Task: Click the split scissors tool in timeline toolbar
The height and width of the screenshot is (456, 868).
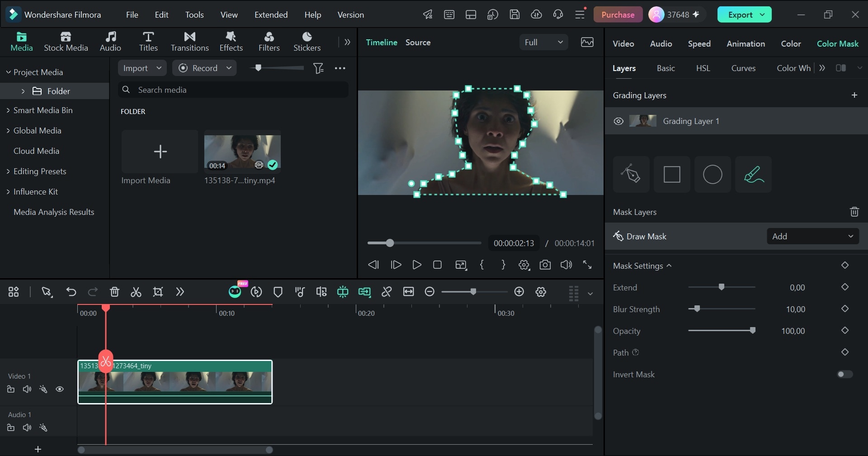Action: 136,292
